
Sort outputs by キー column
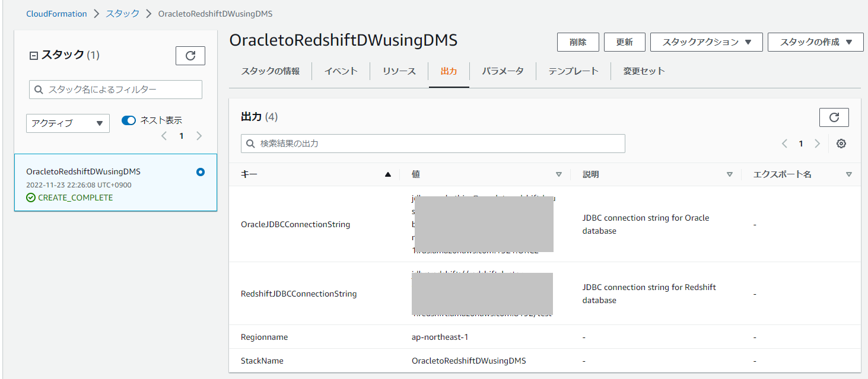pyautogui.click(x=388, y=174)
